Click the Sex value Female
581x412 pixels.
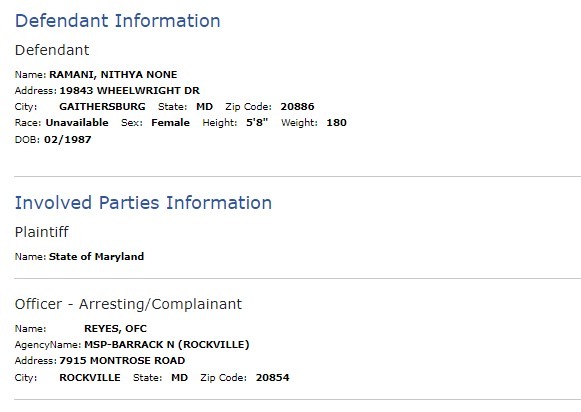click(x=170, y=123)
